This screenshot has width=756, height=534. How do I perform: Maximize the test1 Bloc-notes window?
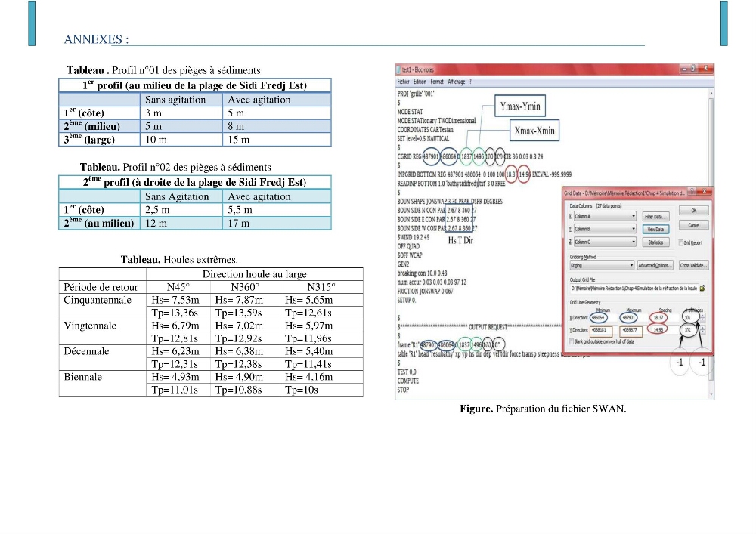pos(692,69)
